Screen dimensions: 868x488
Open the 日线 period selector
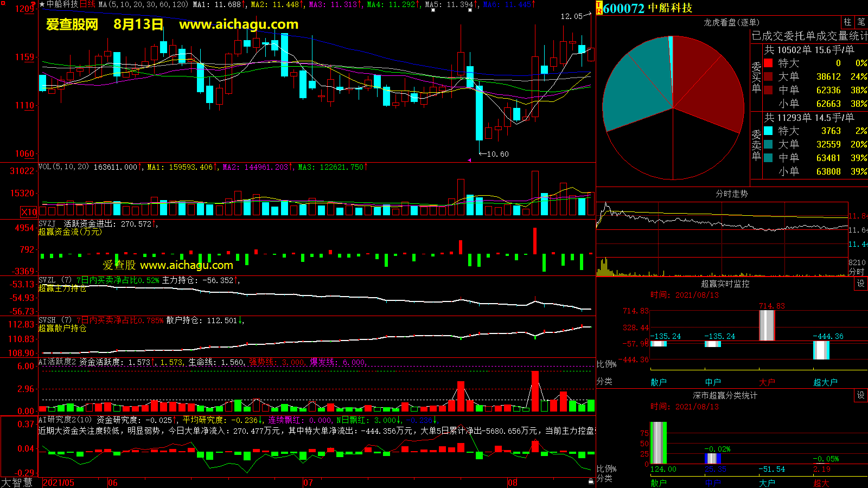87,4
